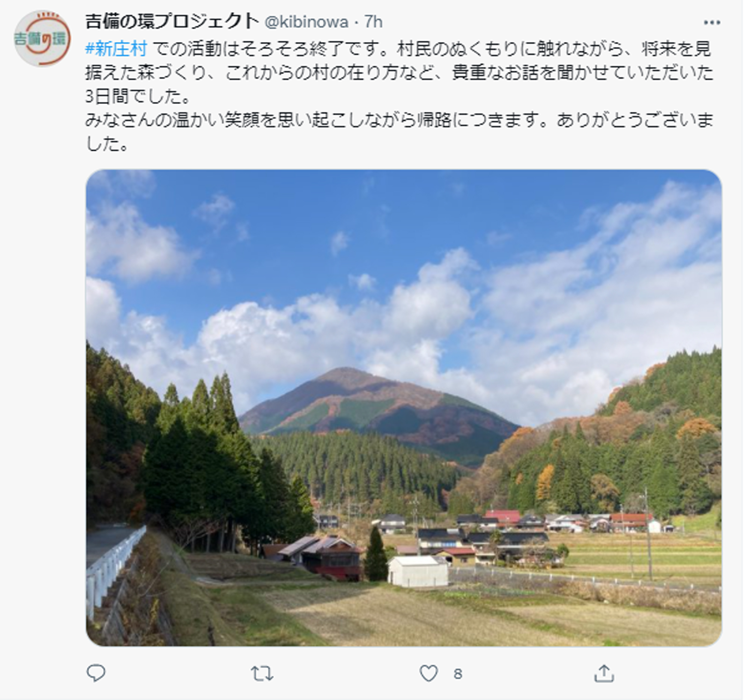Follow the #新庄村 hashtag link

pos(116,49)
